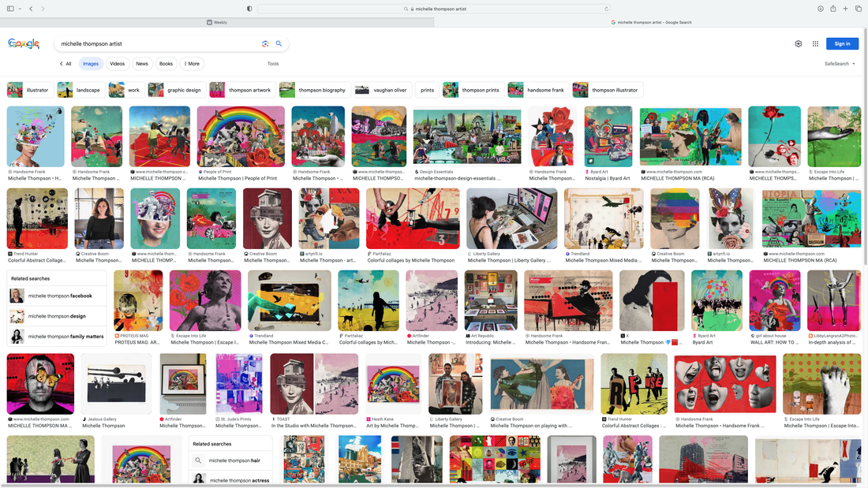Open related search michelle thompson actress
Viewport: 868px width, 488px height.
point(231,479)
